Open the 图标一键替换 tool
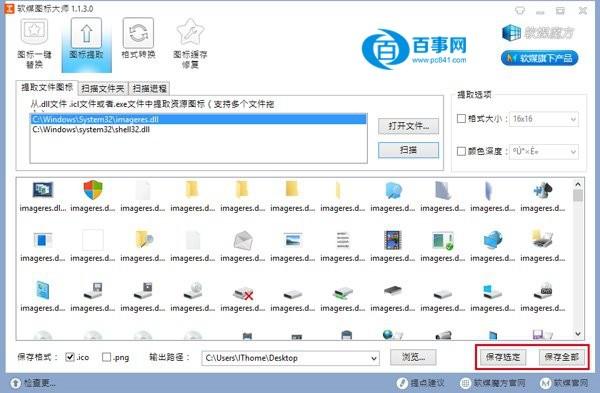Image resolution: width=600 pixels, height=393 pixels. click(34, 44)
